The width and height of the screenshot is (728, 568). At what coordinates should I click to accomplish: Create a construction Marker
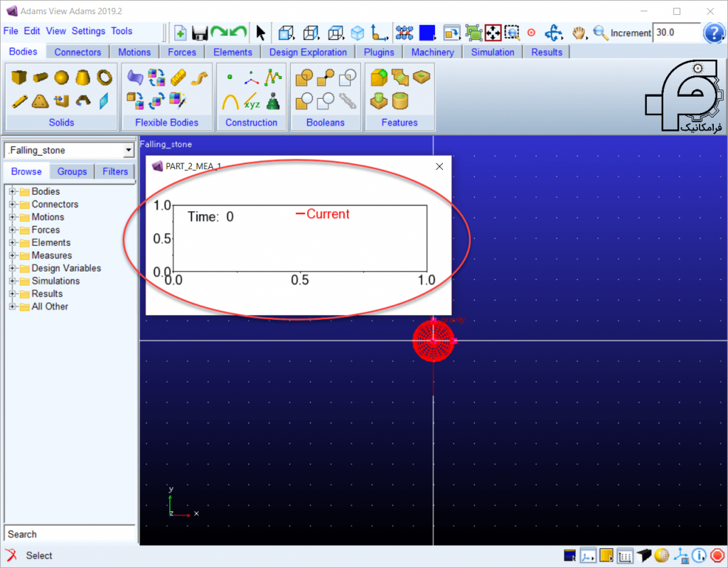tap(251, 77)
